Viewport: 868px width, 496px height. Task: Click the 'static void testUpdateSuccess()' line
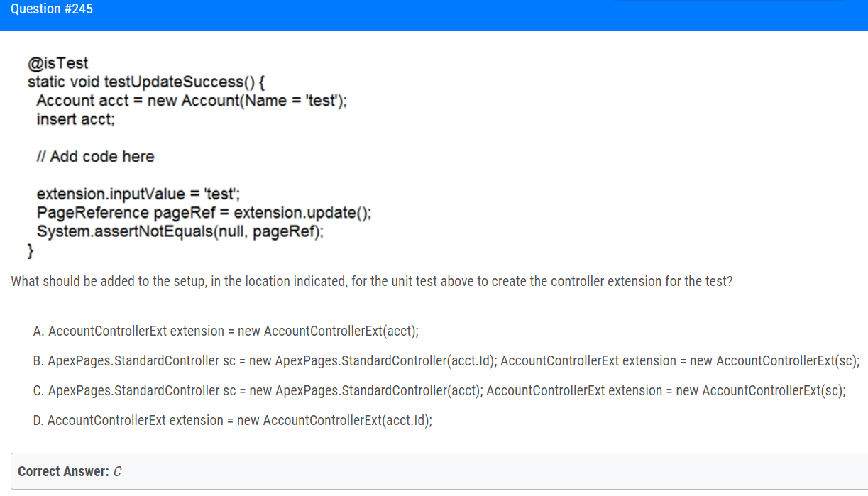pyautogui.click(x=147, y=82)
